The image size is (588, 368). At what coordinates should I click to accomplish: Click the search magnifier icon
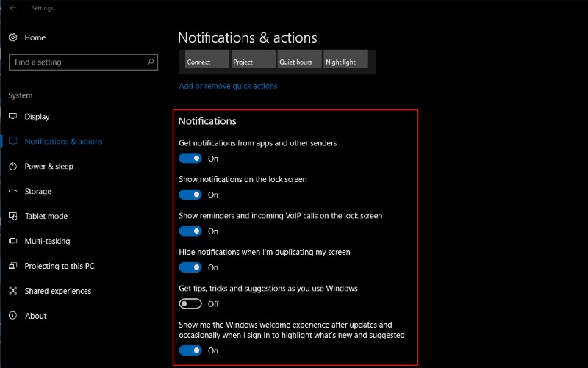(x=151, y=62)
